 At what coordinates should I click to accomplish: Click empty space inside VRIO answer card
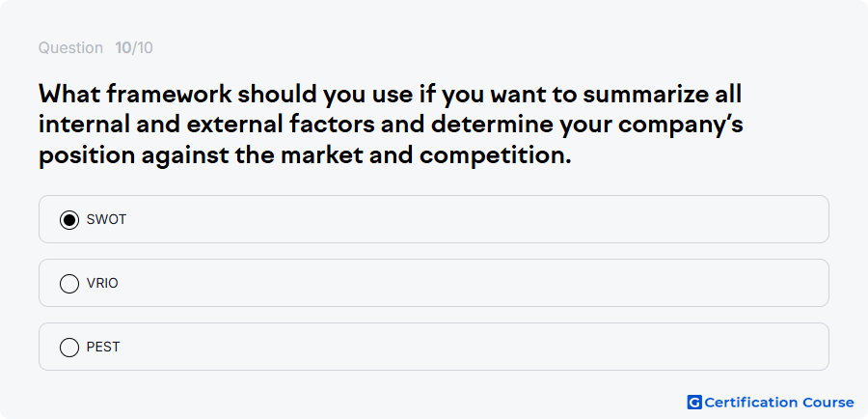(x=471, y=283)
